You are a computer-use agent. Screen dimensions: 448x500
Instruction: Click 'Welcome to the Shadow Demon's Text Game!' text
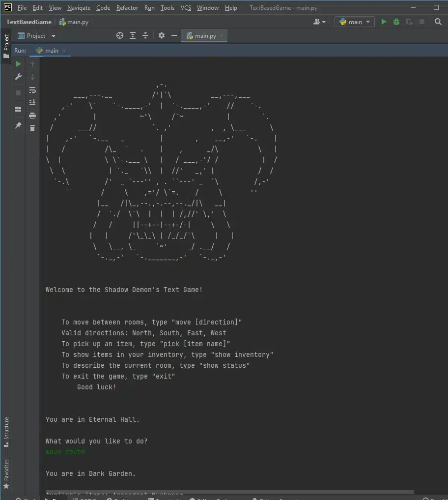[124, 290]
